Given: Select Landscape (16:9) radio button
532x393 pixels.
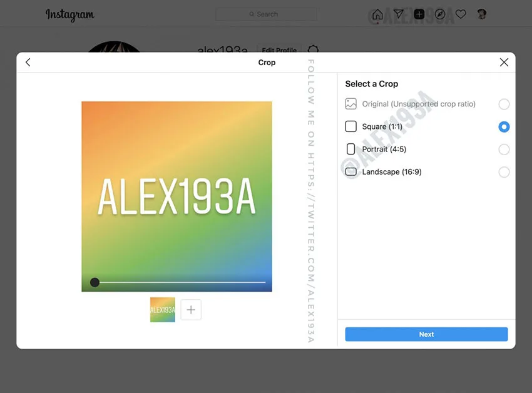Looking at the screenshot, I should point(504,172).
